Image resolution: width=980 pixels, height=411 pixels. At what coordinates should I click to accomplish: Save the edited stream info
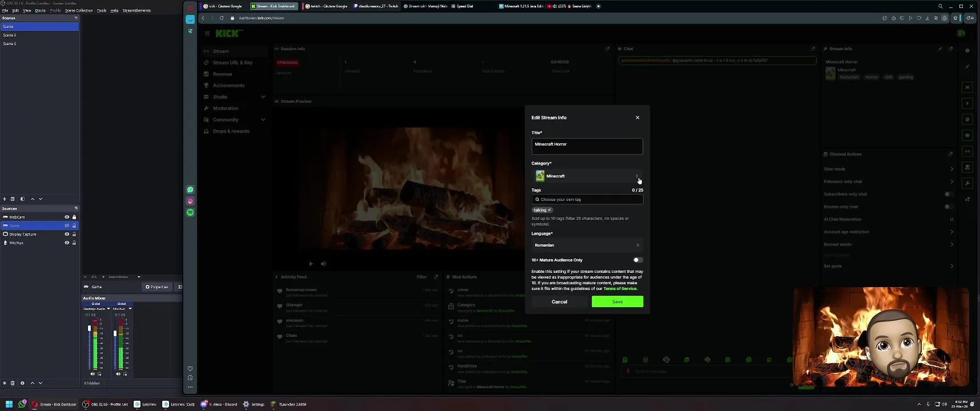pos(617,301)
